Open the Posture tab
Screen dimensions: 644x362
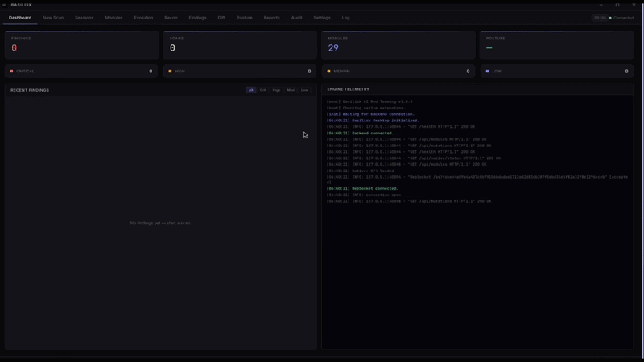click(x=245, y=18)
